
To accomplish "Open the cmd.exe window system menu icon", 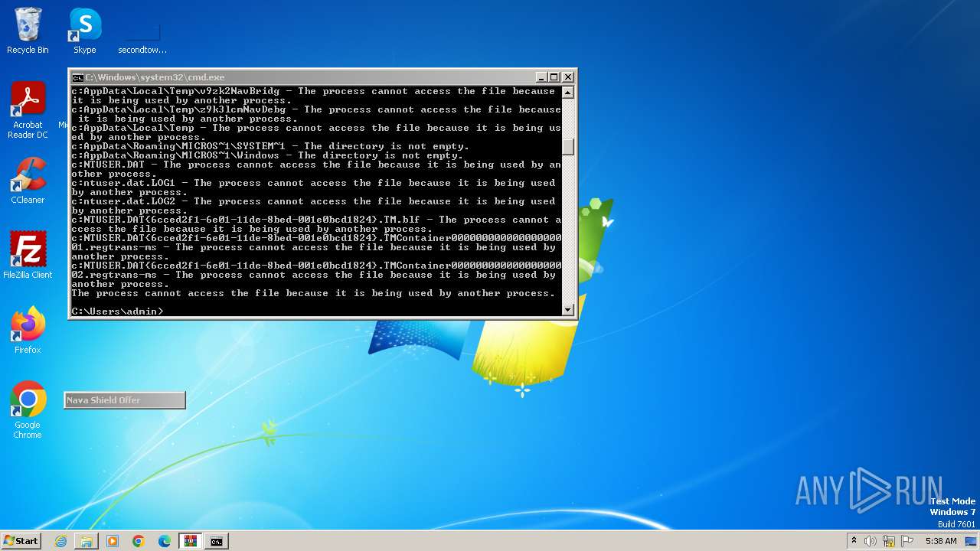I will pyautogui.click(x=77, y=77).
